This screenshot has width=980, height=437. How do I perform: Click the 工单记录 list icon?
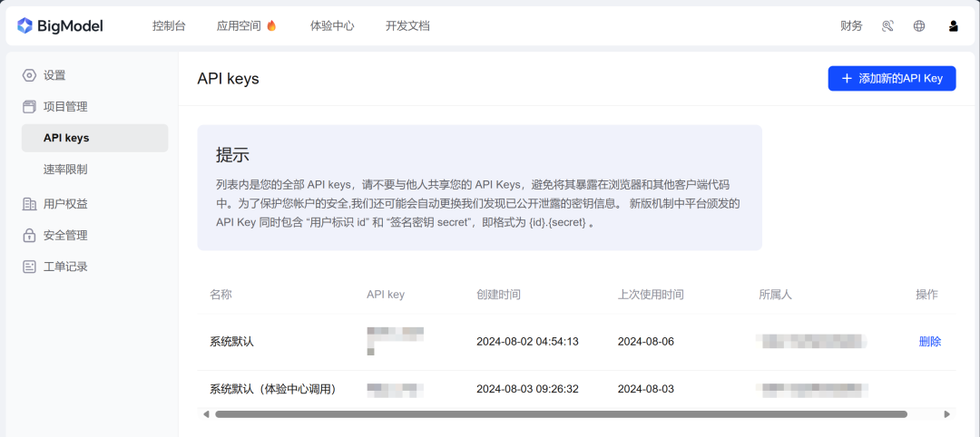point(29,267)
